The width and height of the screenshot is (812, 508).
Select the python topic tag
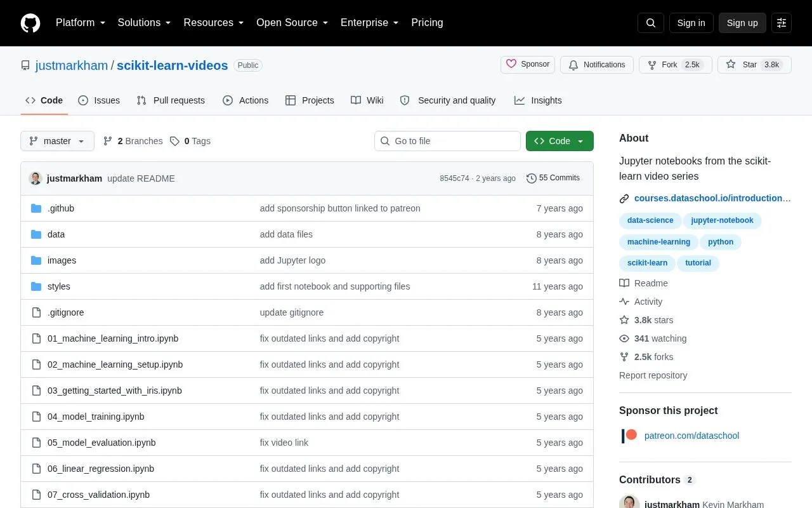coord(721,242)
